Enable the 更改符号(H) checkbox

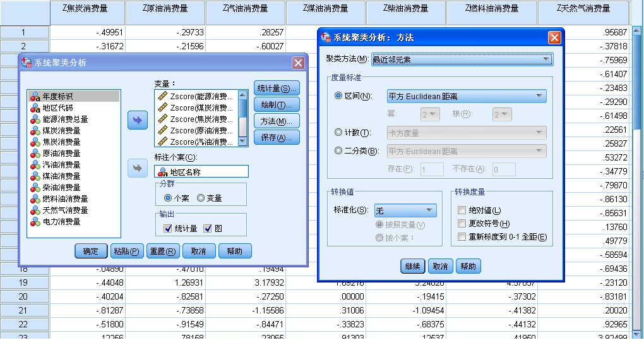462,223
